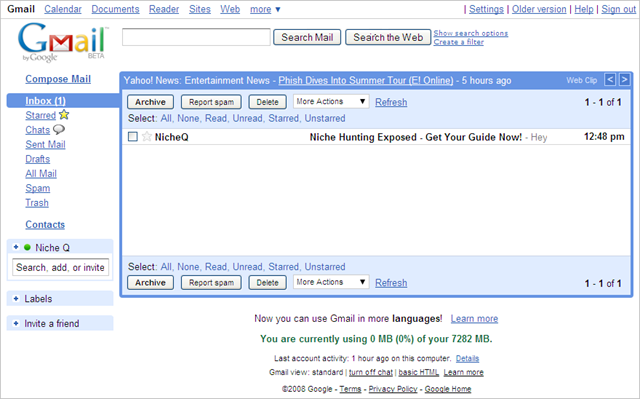This screenshot has width=640, height=399.
Task: Tick the checkbox for the NicheQ email
Action: [x=133, y=137]
